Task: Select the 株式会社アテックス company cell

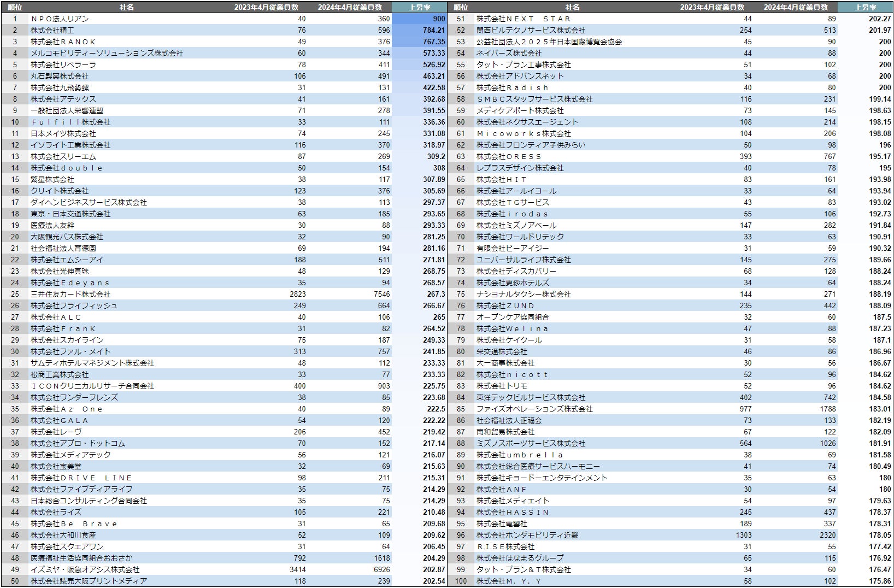Action: (63, 99)
